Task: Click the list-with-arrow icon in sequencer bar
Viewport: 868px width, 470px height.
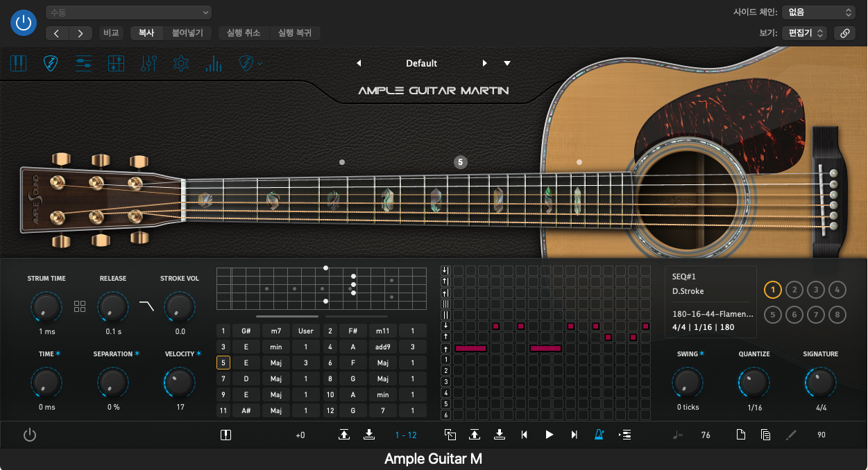Action: (625, 435)
